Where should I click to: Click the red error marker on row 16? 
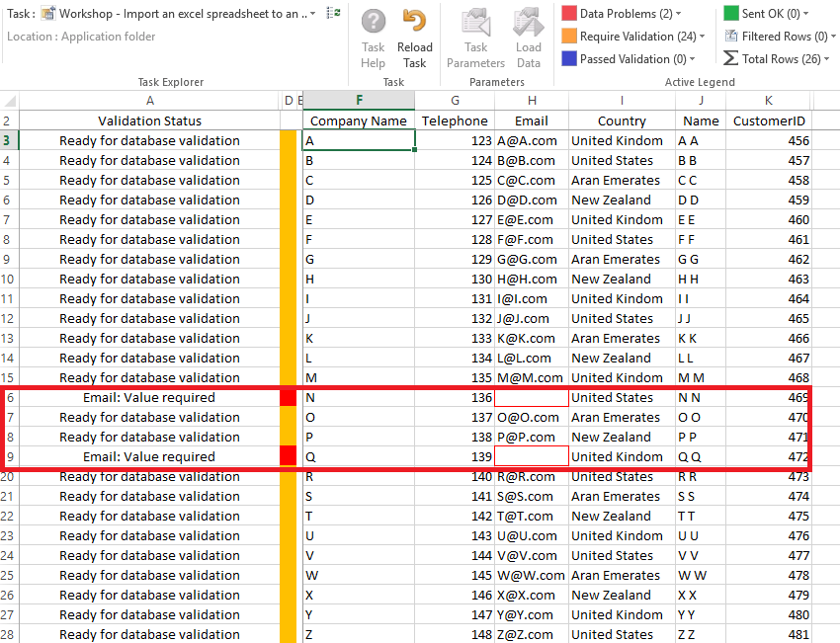coord(286,397)
